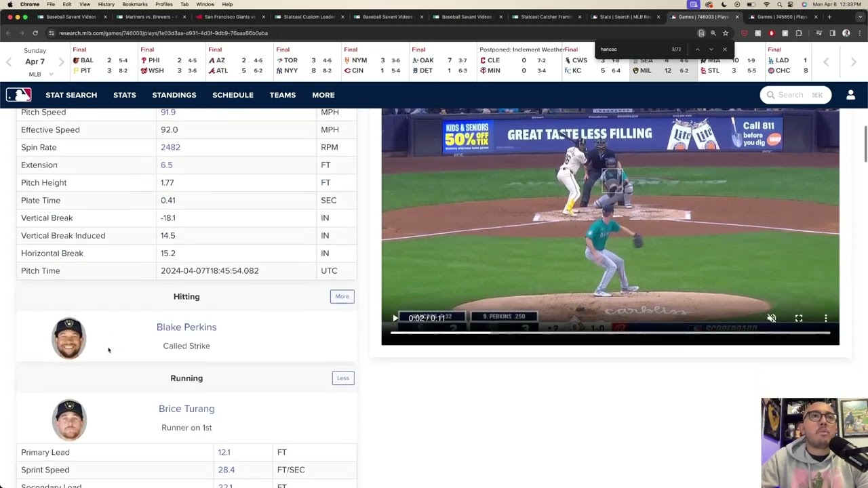Bookmark this page with star icon
Viewport: 868px width, 488px height.
[x=726, y=33]
